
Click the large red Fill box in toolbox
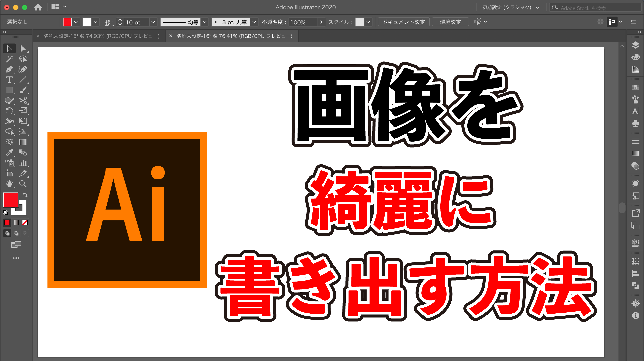point(11,200)
